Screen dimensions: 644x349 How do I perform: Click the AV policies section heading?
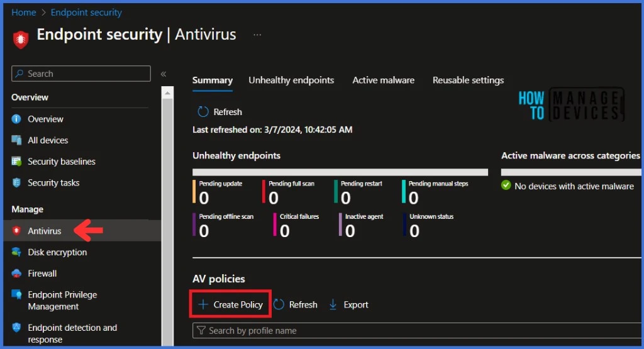pyautogui.click(x=219, y=279)
